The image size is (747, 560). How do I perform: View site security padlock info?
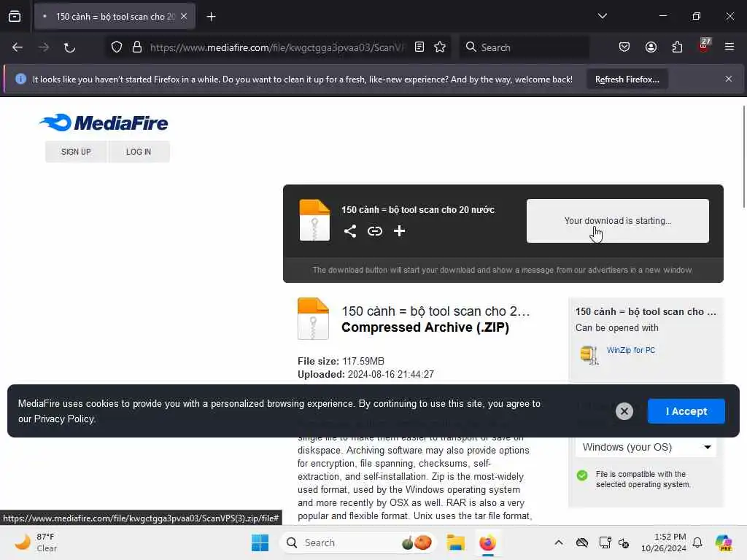137,47
